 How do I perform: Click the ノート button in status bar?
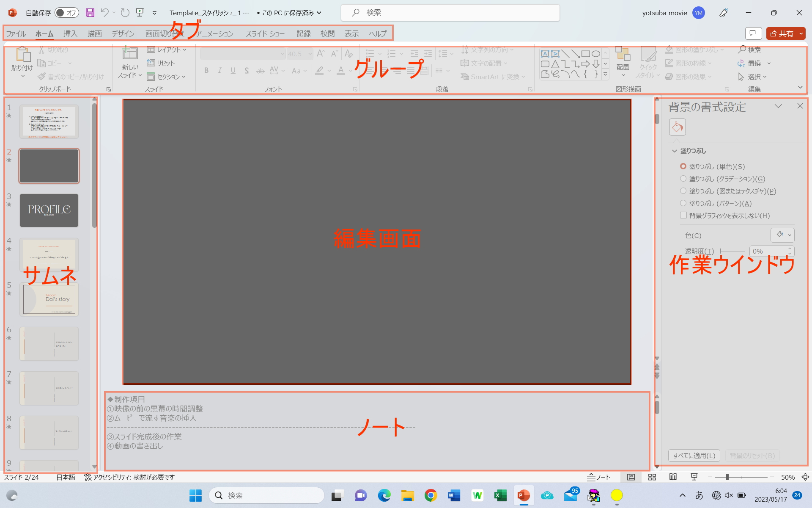(x=599, y=477)
